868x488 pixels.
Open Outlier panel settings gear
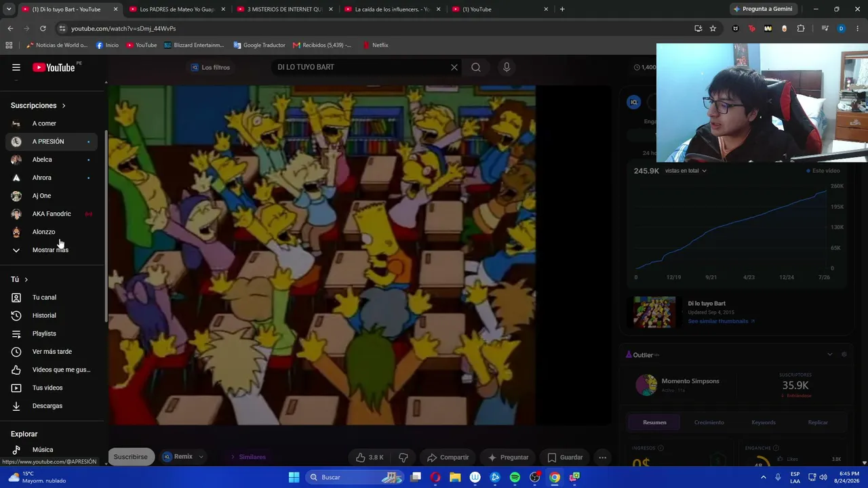pyautogui.click(x=844, y=354)
